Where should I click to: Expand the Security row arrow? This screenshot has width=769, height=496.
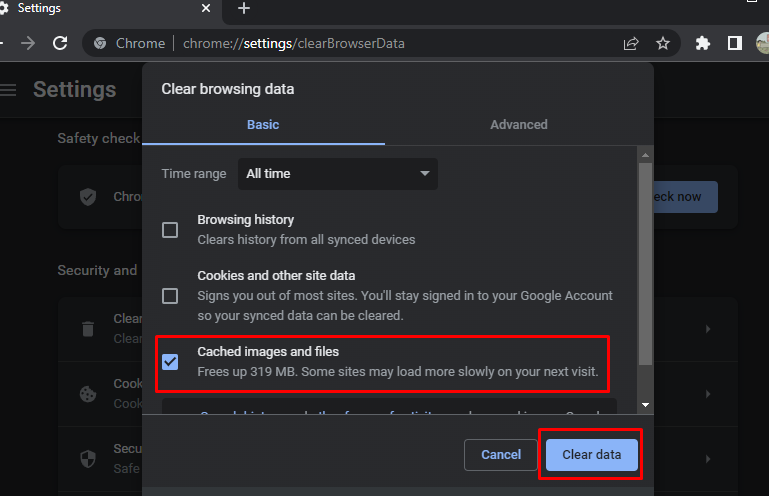click(708, 459)
